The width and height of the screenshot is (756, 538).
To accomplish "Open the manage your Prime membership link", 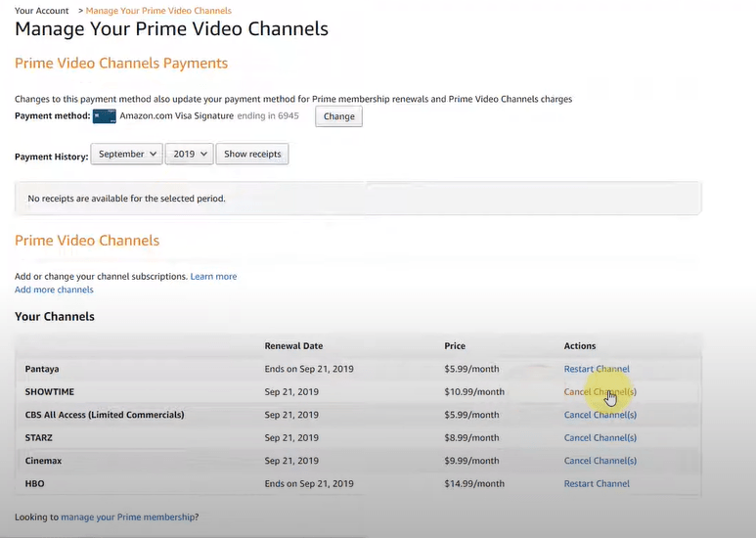I will (x=128, y=516).
